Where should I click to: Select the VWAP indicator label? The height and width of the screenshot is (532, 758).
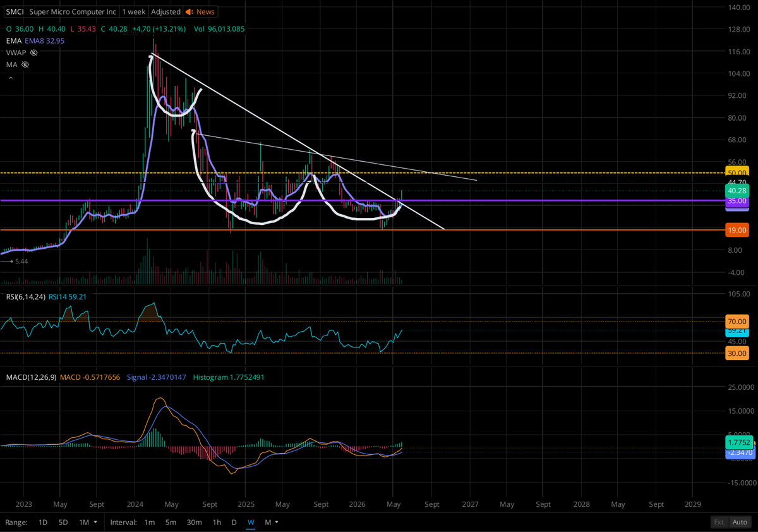pyautogui.click(x=16, y=52)
